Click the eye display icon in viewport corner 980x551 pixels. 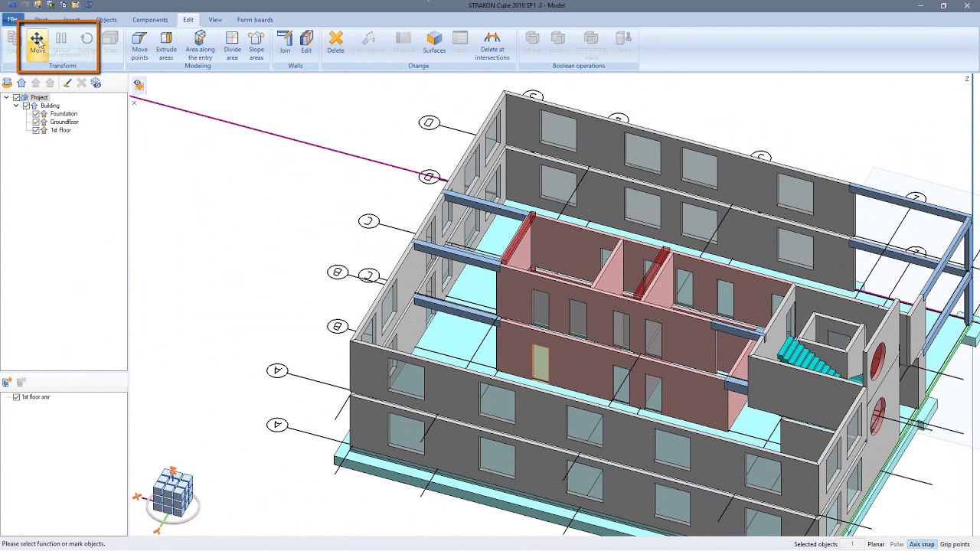click(139, 84)
